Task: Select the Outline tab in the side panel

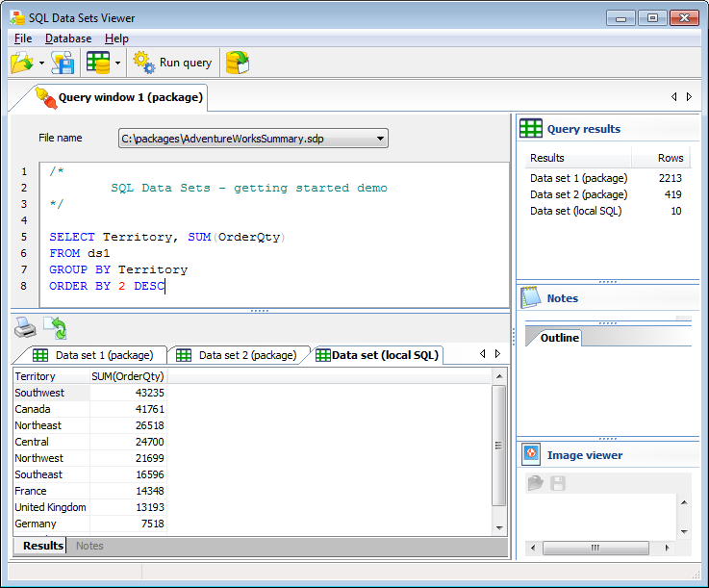Action: coord(559,338)
